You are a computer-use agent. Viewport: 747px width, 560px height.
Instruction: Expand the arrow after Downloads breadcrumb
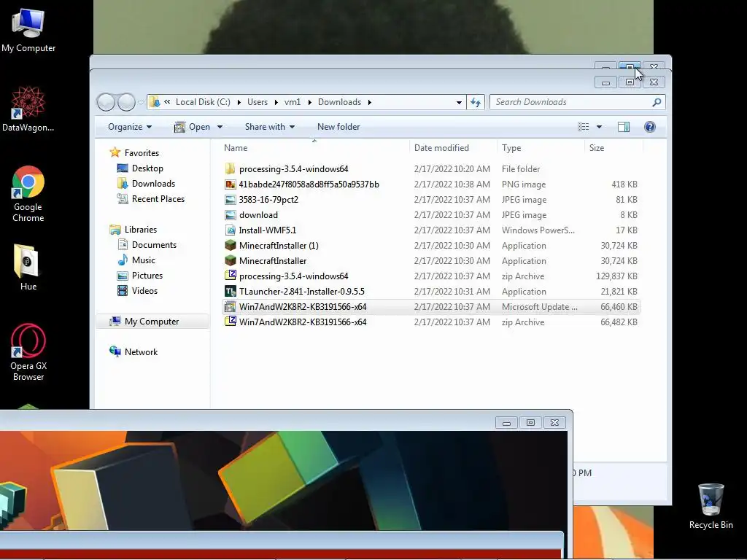coord(369,102)
